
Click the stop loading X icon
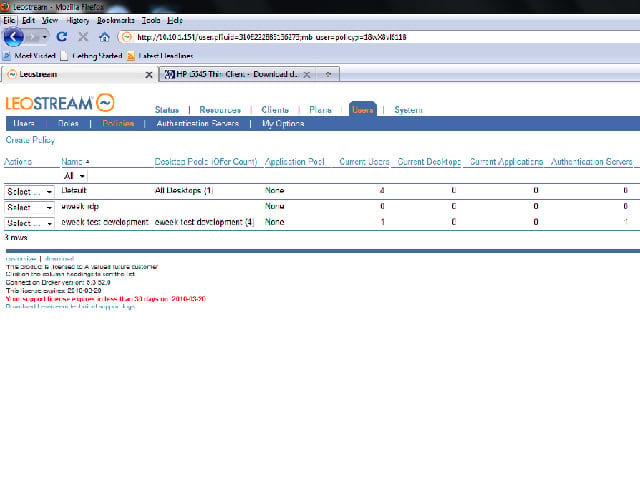[x=83, y=37]
